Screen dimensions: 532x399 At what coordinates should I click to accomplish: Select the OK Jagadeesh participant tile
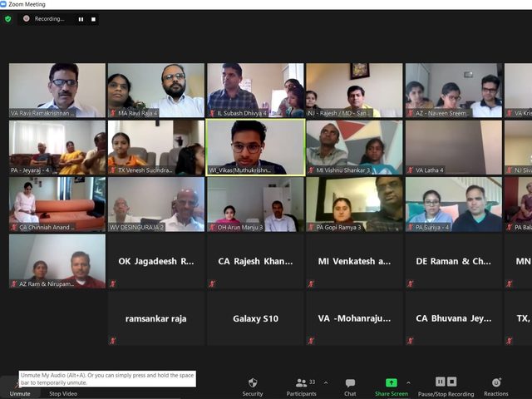[x=156, y=261]
